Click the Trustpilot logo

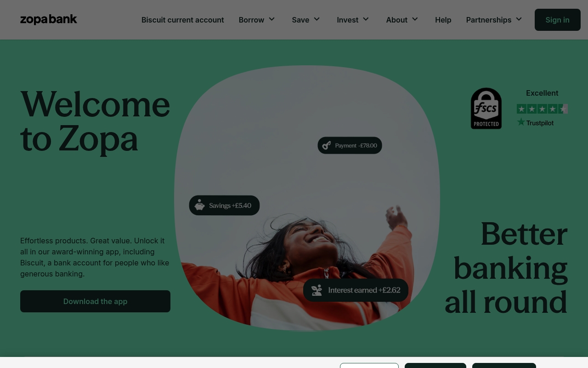[535, 122]
